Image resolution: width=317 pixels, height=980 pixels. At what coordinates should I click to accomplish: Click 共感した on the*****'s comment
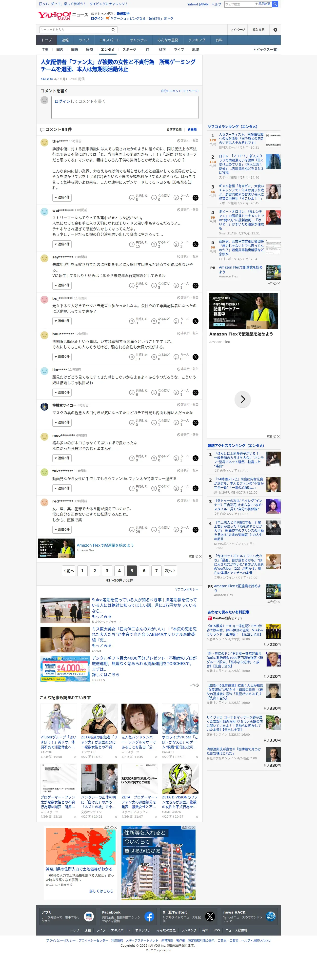(x=138, y=197)
